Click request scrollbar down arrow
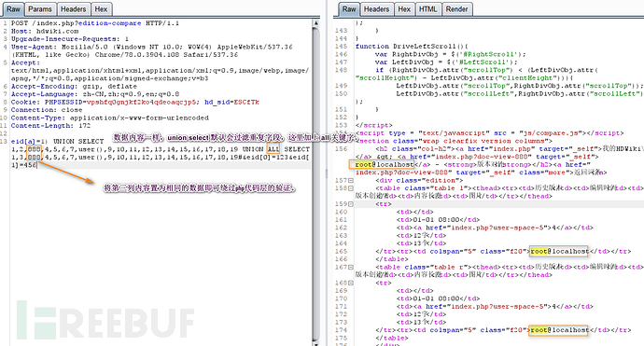 (315, 342)
